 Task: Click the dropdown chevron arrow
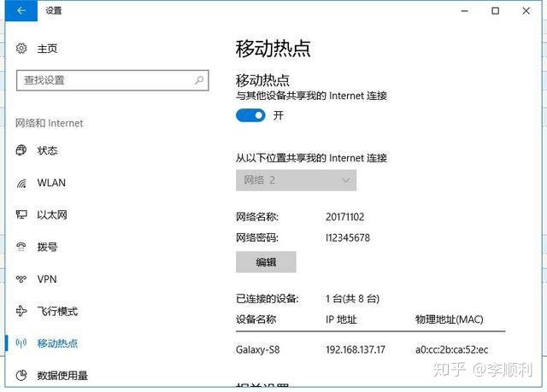pyautogui.click(x=345, y=180)
